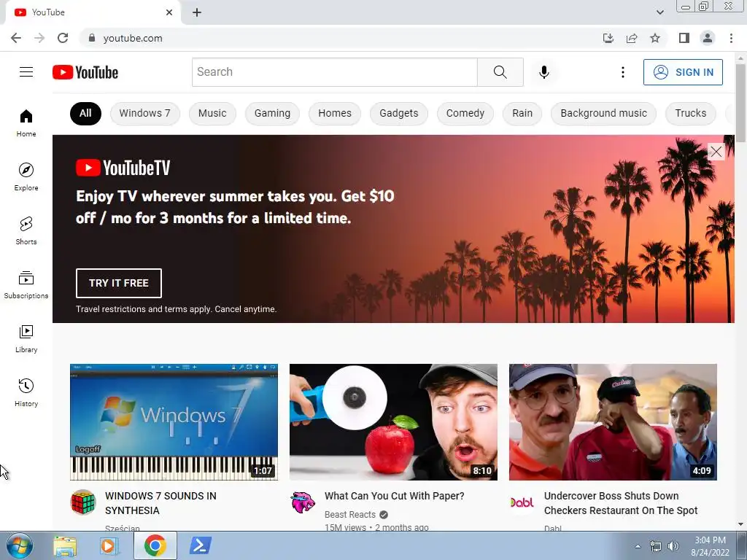Open Chrome profile avatar
The image size is (747, 560).
(x=708, y=38)
